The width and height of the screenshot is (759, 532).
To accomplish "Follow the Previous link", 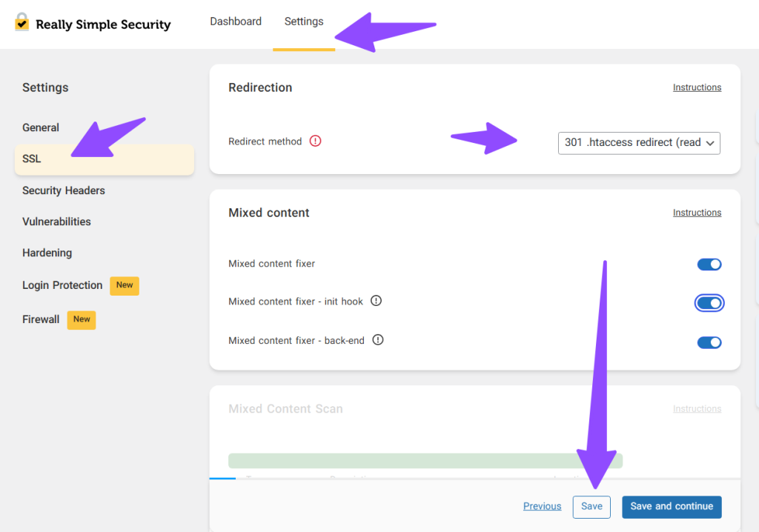I will point(542,506).
